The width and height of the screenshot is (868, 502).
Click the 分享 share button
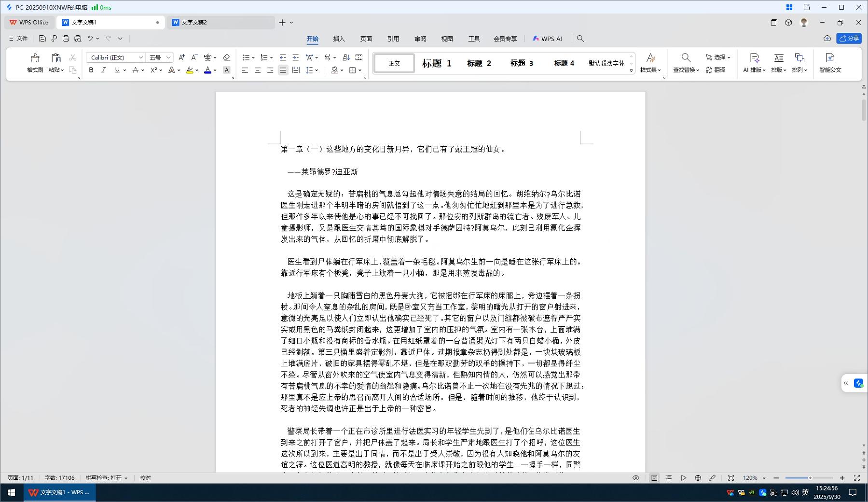point(849,38)
